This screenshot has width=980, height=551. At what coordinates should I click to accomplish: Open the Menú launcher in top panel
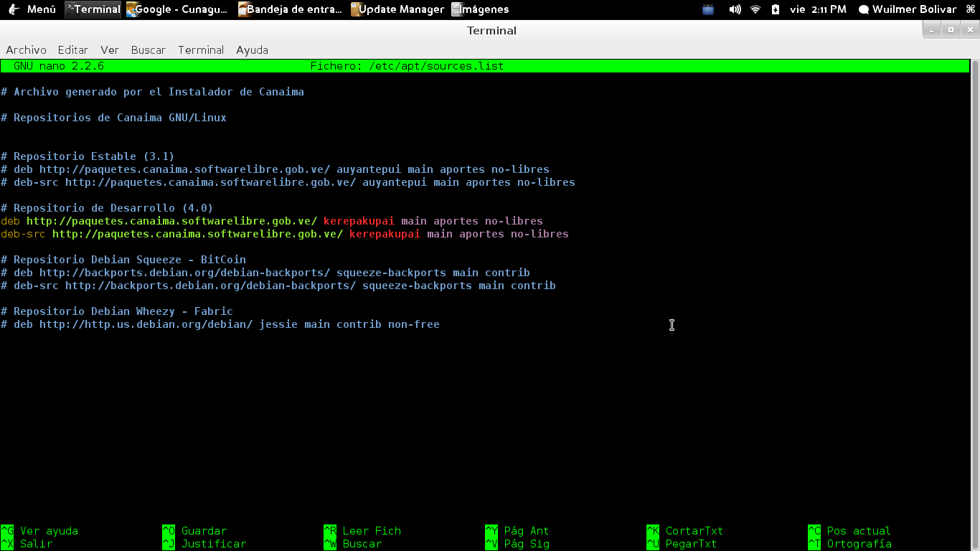32,9
